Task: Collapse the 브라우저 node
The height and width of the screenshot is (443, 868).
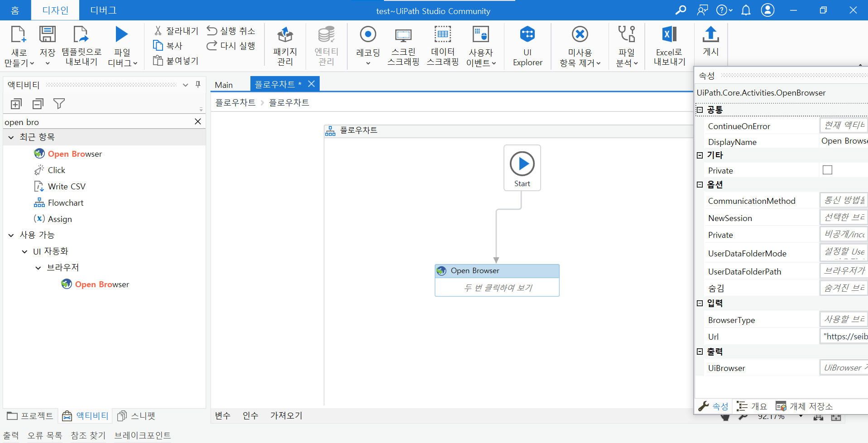Action: tap(38, 268)
